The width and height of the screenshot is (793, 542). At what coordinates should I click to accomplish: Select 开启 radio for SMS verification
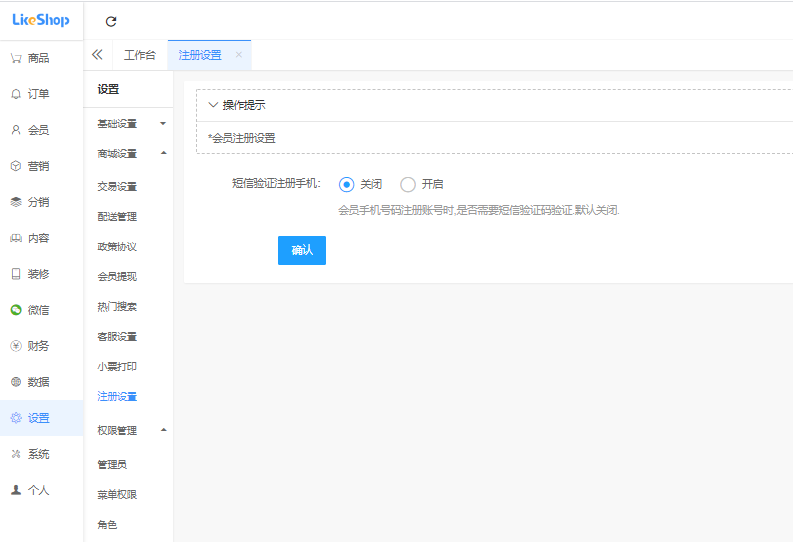(x=408, y=185)
